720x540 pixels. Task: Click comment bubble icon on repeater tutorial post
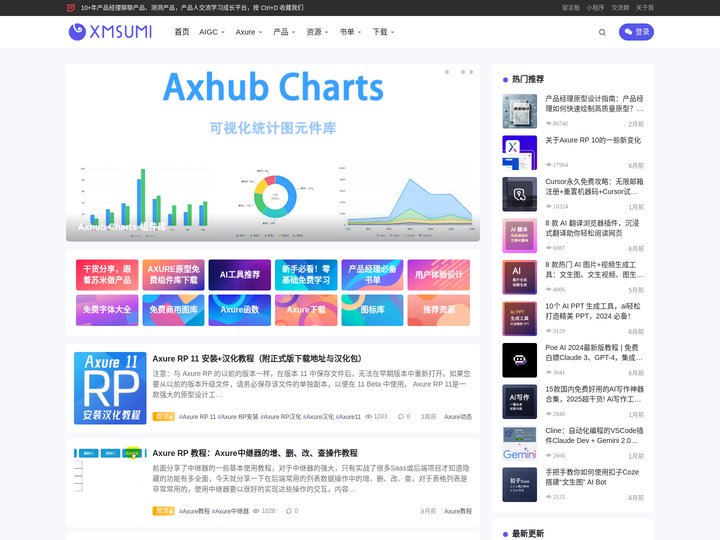289,511
